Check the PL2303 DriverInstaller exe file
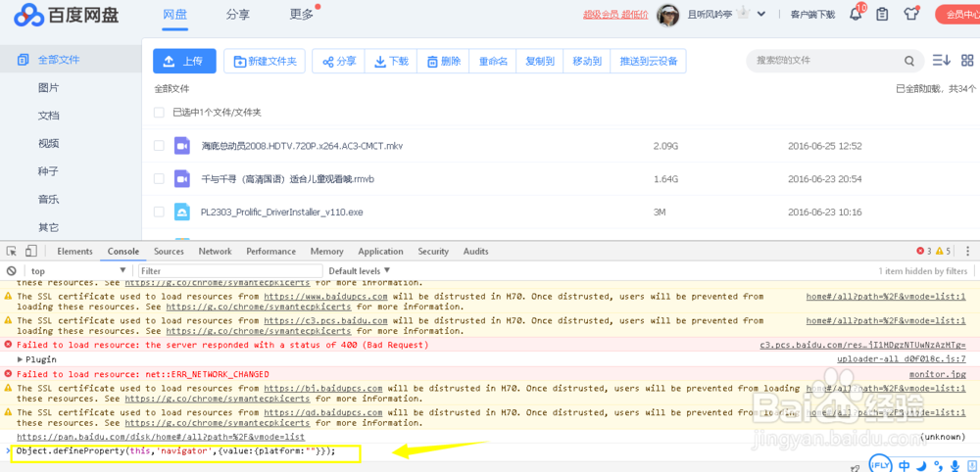 point(160,212)
